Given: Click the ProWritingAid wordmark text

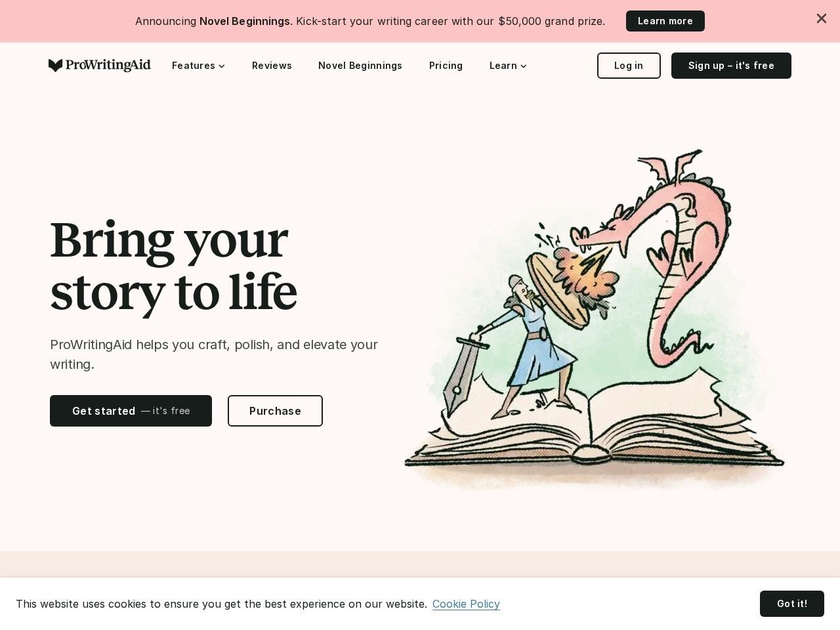Looking at the screenshot, I should (108, 65).
